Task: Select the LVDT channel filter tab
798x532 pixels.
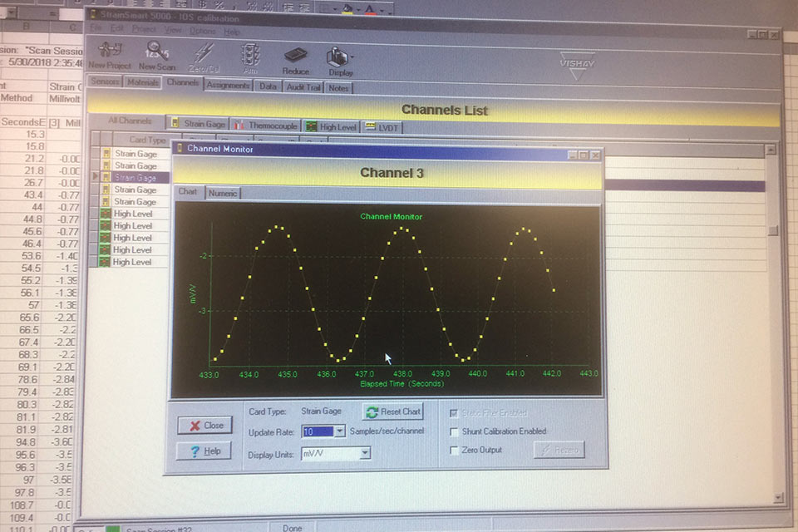Action: 383,126
